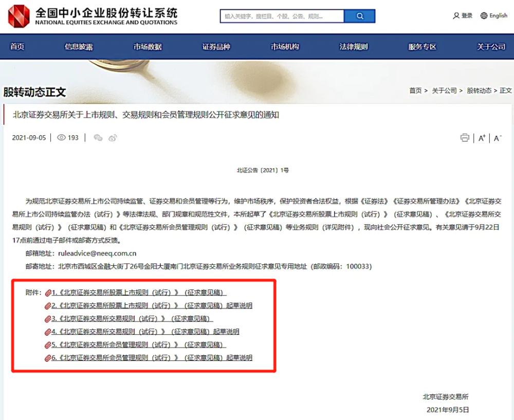Click the 正文 breadcrumb text
The image size is (514, 420).
click(x=505, y=90)
